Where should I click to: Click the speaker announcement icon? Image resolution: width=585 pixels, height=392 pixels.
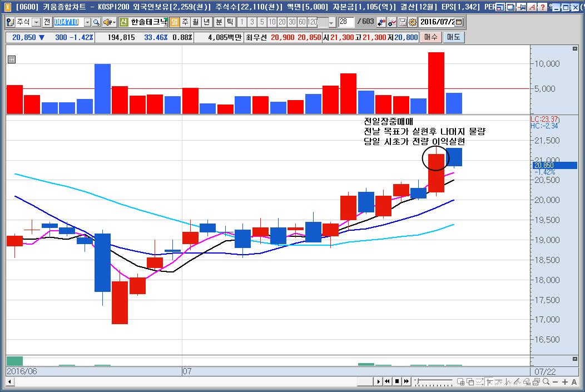(108, 22)
